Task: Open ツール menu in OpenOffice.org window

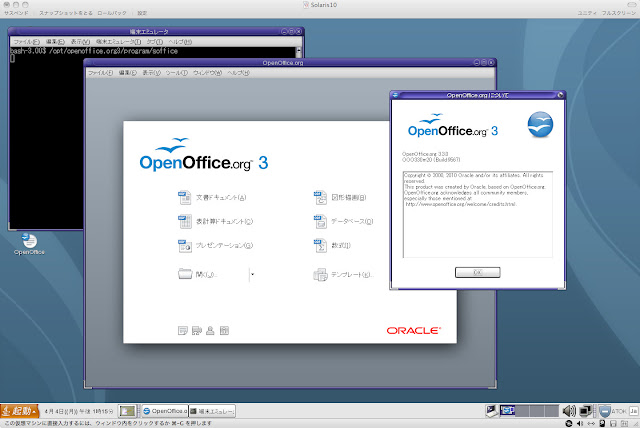Action: (x=176, y=73)
